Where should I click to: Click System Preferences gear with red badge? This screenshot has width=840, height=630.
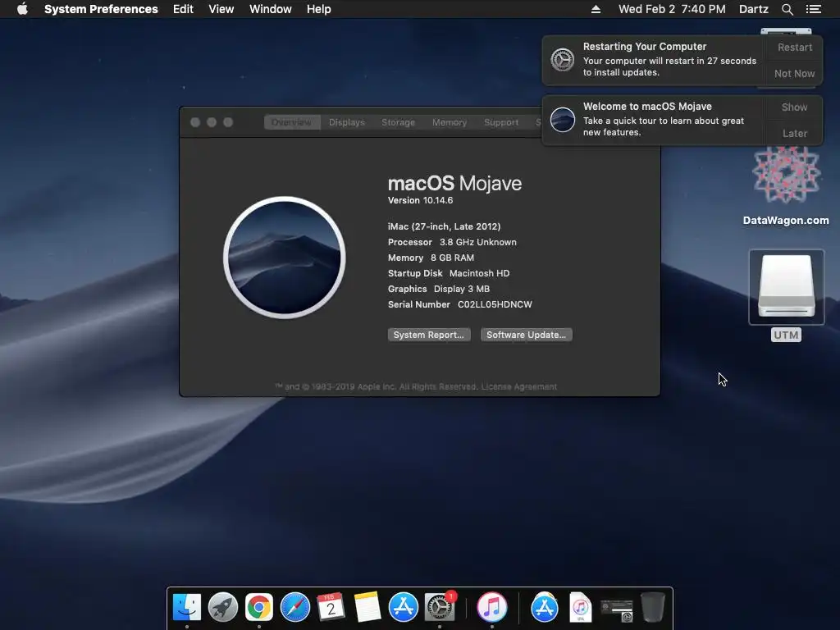click(x=440, y=607)
